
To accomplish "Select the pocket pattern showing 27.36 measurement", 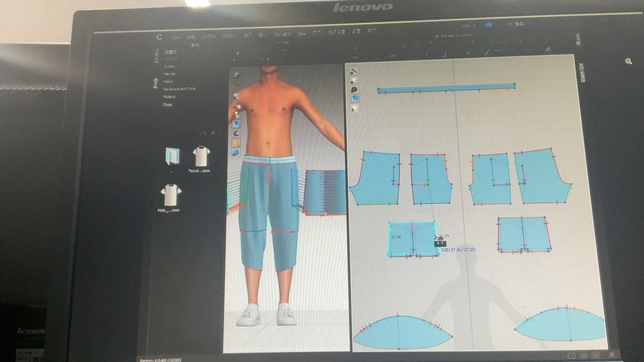I will [x=413, y=239].
